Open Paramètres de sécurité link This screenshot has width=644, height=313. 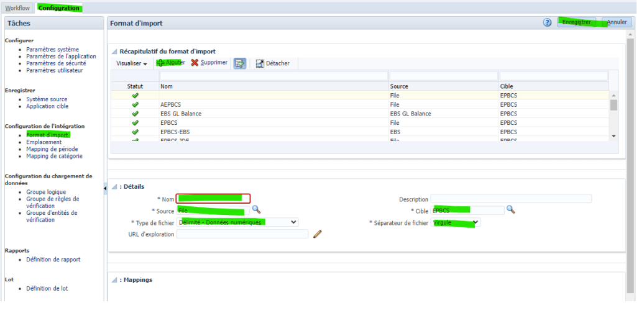coord(57,63)
